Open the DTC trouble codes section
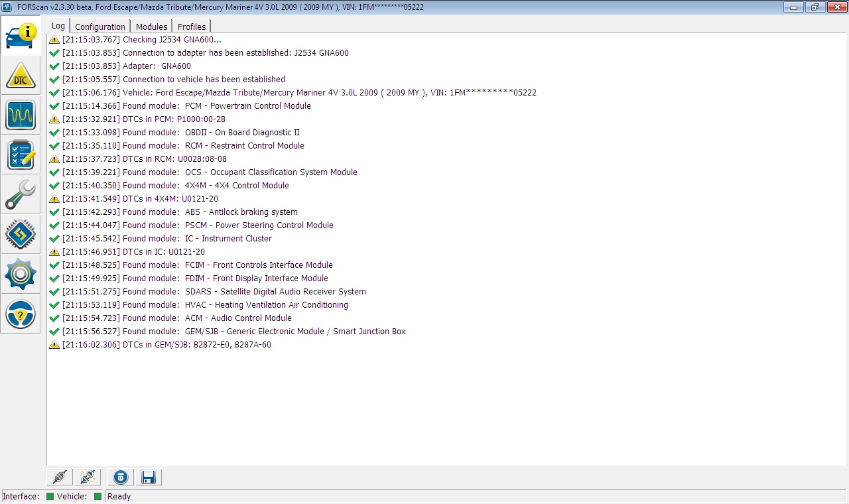Viewport: 849px width, 504px height. tap(21, 76)
